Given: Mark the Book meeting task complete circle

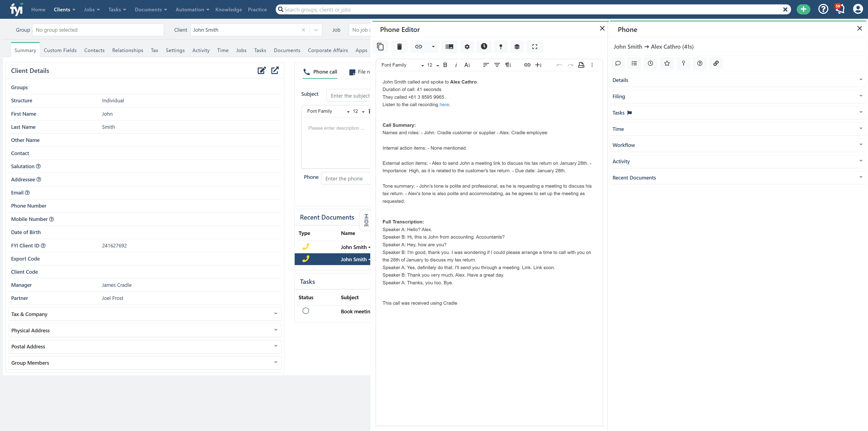Looking at the screenshot, I should [306, 311].
